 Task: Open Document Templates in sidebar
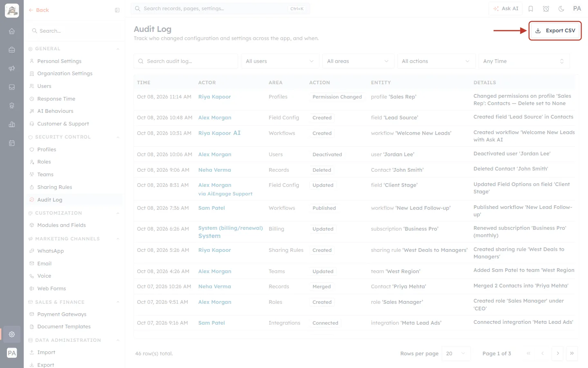pos(64,327)
